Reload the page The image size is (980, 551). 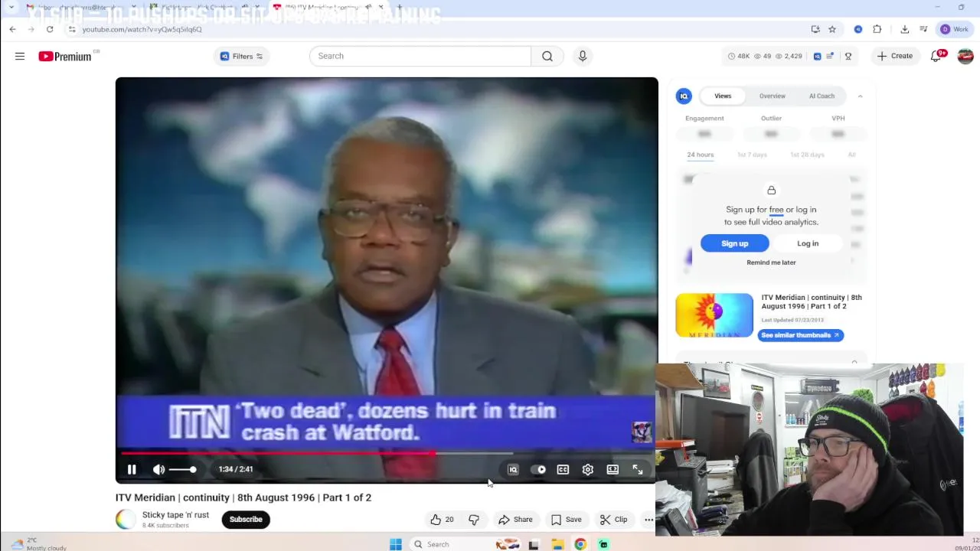click(x=50, y=29)
